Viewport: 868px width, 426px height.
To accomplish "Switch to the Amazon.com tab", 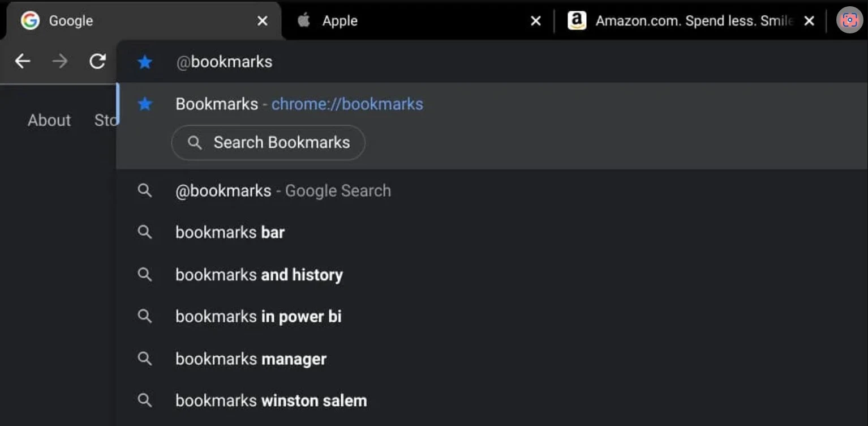I will point(691,21).
